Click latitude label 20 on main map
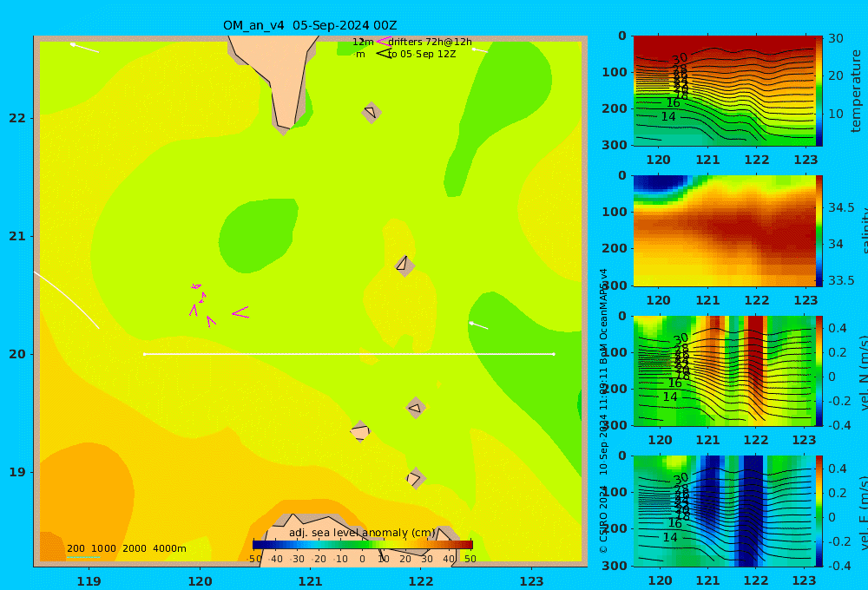 tap(17, 354)
